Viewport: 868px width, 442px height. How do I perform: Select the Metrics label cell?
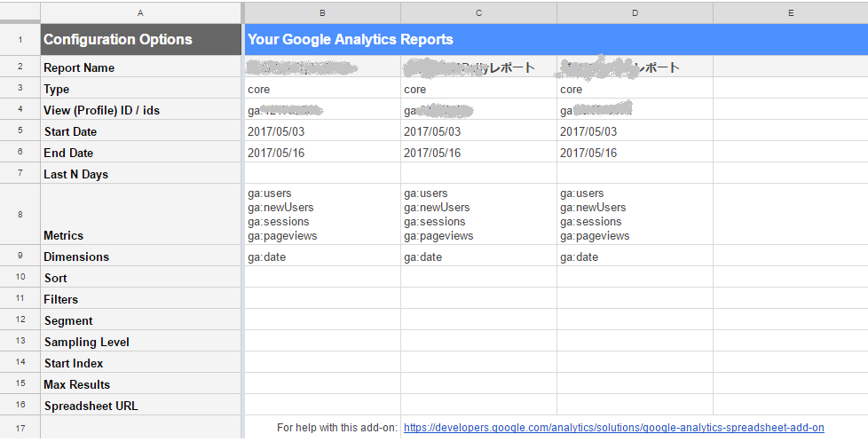pyautogui.click(x=140, y=215)
